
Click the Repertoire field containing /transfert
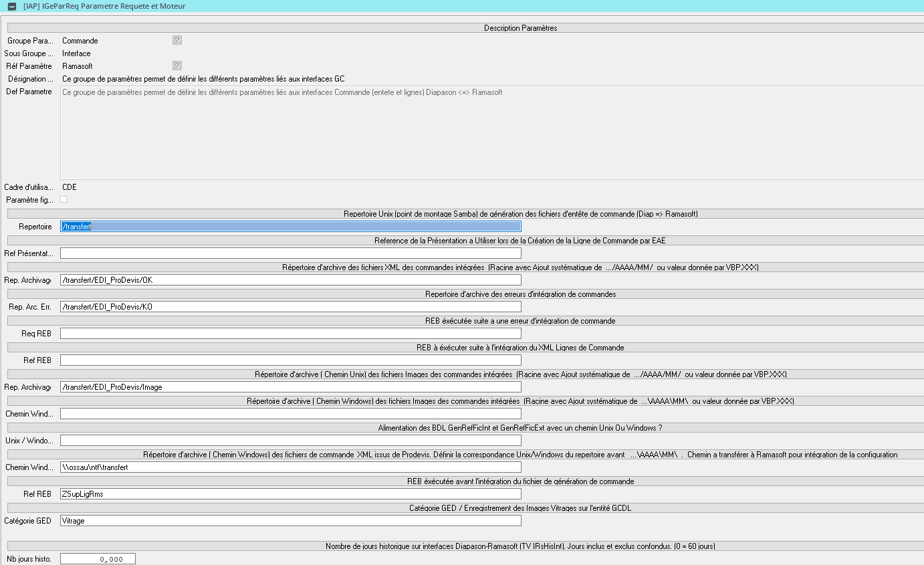(290, 227)
